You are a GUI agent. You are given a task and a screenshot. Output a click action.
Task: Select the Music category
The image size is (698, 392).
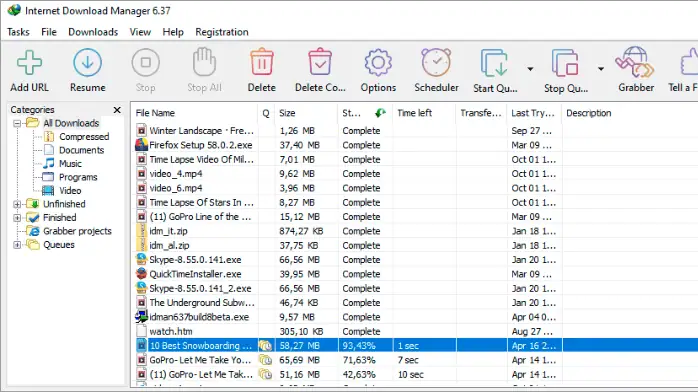pyautogui.click(x=70, y=163)
